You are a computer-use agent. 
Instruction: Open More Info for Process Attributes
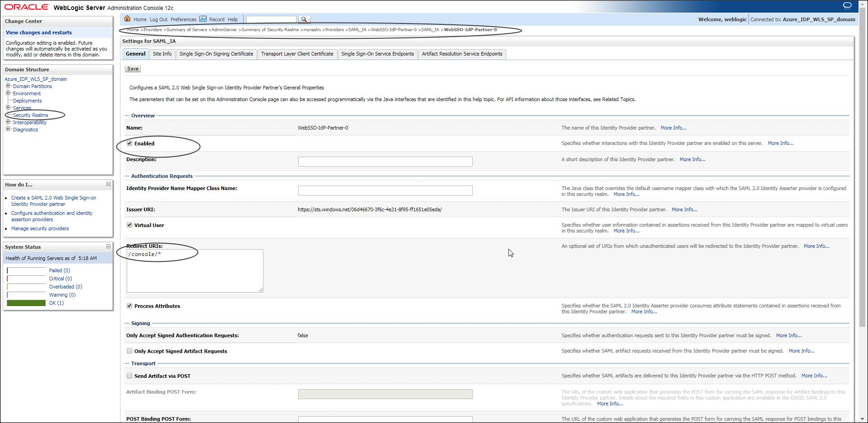point(644,311)
